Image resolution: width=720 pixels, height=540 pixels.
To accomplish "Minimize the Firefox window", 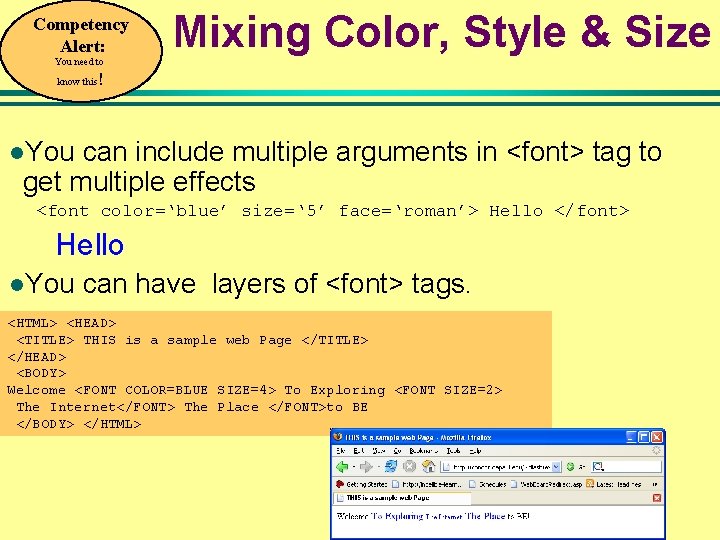I will coord(631,437).
